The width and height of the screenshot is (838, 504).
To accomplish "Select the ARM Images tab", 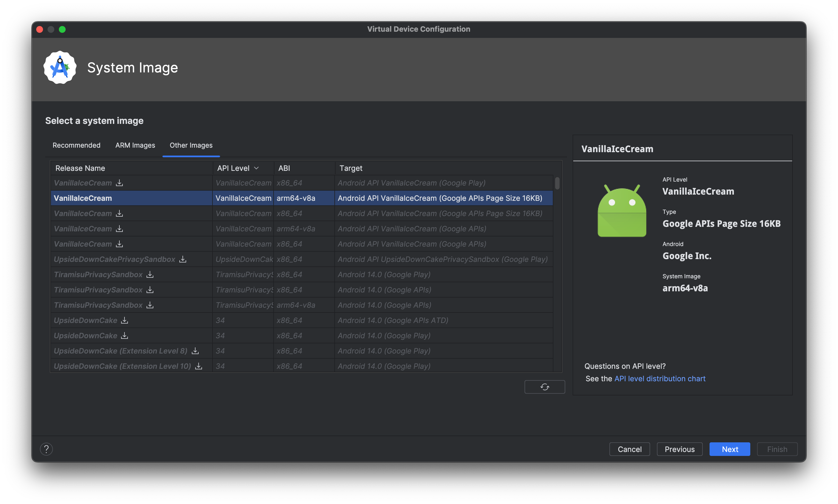I will tap(135, 145).
